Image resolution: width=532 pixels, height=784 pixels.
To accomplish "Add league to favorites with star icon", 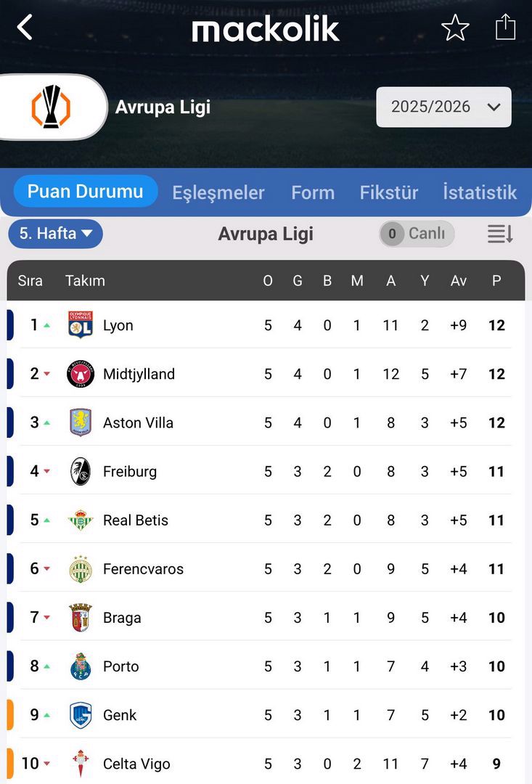I will point(455,28).
